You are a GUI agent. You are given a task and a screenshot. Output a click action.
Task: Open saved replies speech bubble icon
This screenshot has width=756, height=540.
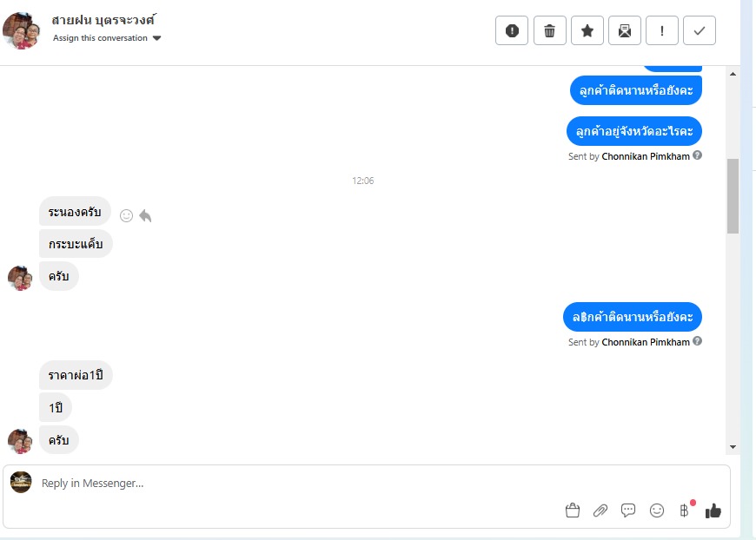point(628,510)
